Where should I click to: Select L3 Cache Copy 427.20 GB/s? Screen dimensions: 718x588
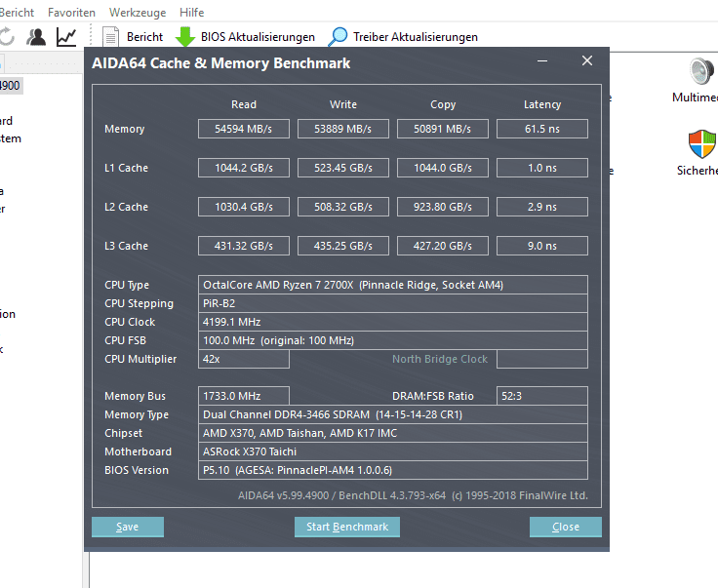coord(442,246)
